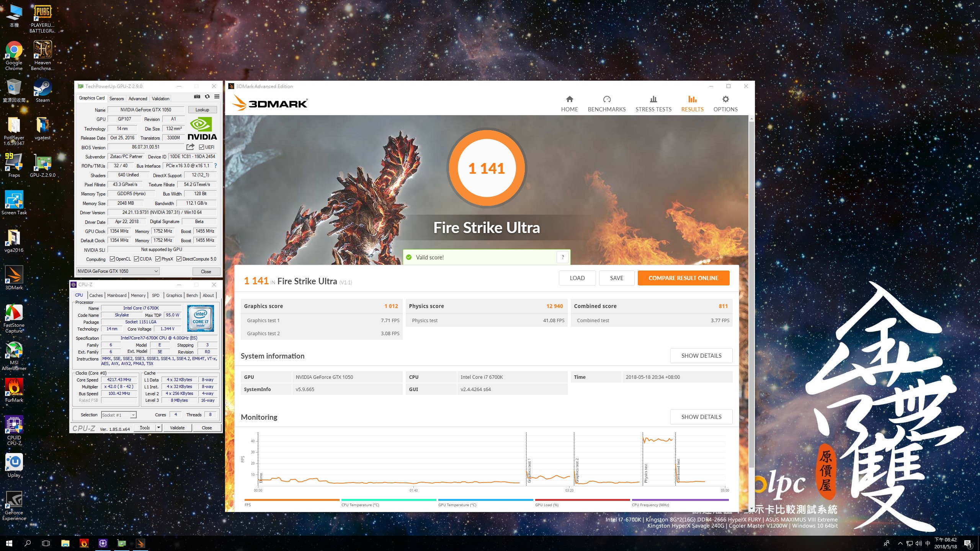Open the Action Center notification icon
The height and width of the screenshot is (551, 980).
click(x=967, y=543)
